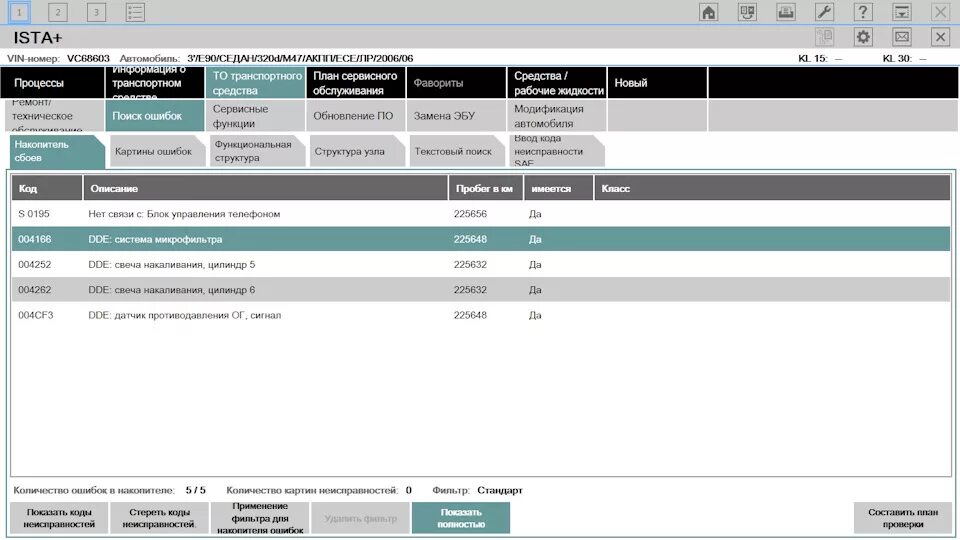Click the error count 5 / 5
This screenshot has height=540, width=960.
pyautogui.click(x=195, y=490)
